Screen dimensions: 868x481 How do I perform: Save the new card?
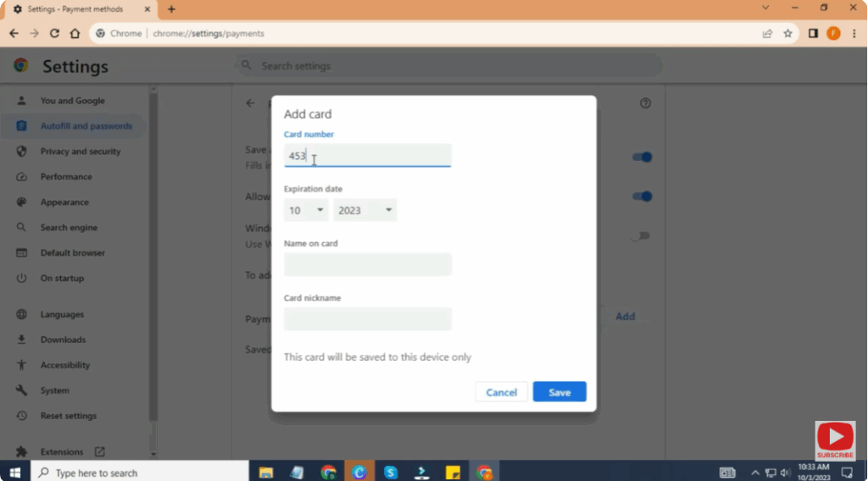point(559,392)
